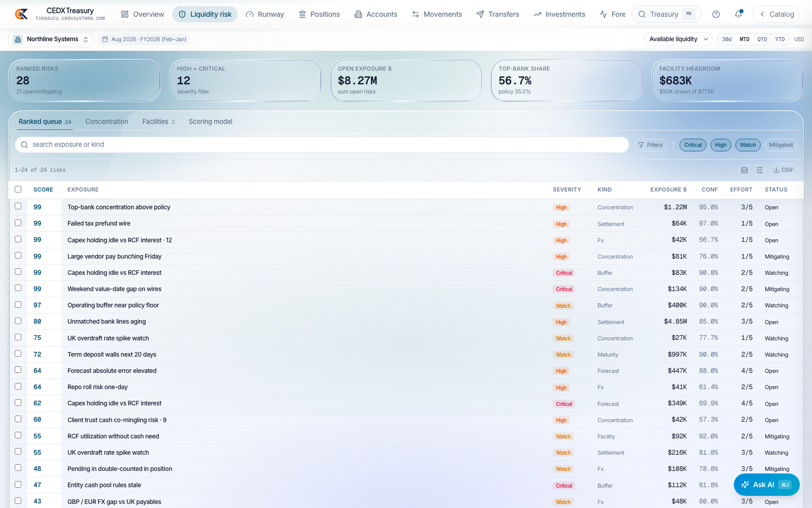Open the Ask AI assistant
This screenshot has height=508, width=812.
point(766,485)
